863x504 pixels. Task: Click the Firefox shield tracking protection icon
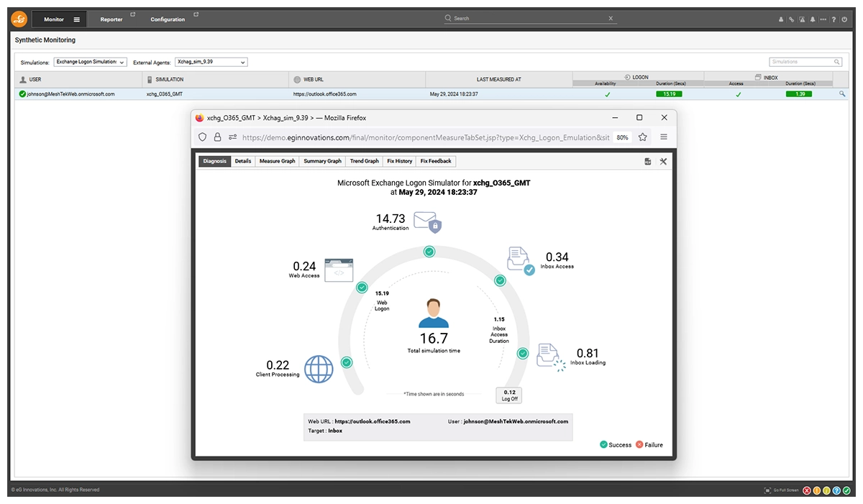(x=203, y=137)
